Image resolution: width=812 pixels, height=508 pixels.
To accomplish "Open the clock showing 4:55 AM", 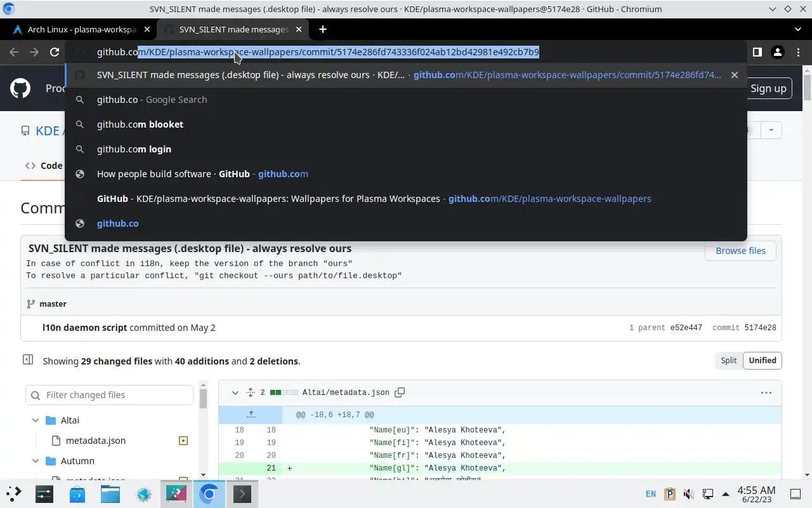I will pos(756,494).
